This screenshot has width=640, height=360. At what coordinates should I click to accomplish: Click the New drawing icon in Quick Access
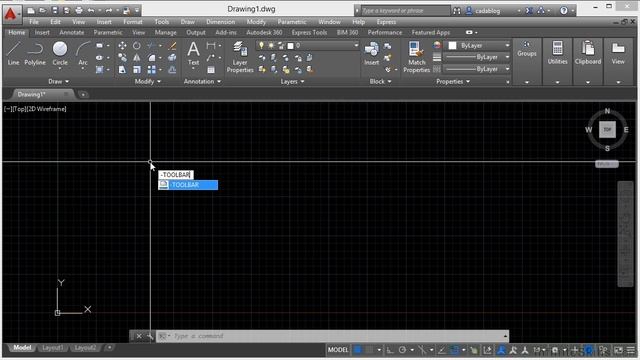31,10
